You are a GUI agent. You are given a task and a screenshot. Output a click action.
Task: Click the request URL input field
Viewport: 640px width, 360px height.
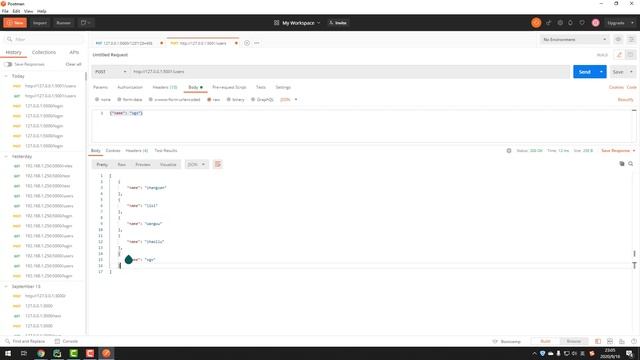[x=350, y=72]
